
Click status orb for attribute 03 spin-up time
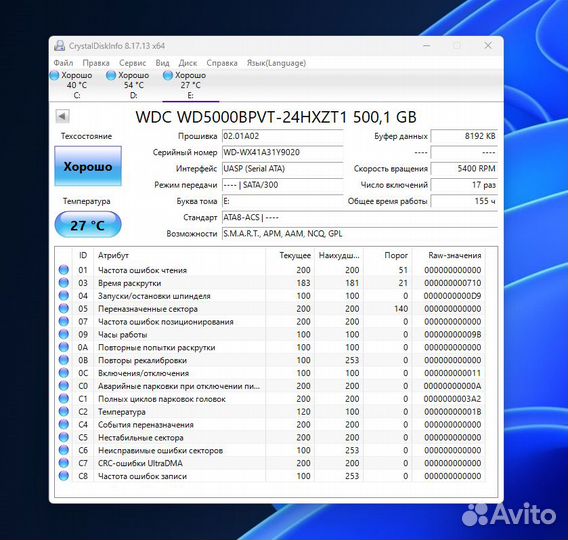(64, 283)
